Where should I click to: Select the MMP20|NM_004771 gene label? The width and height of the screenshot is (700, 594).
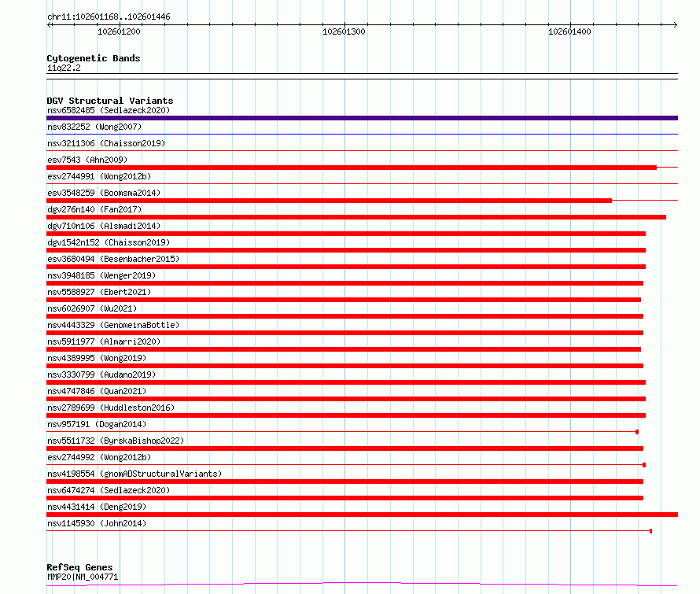tap(83, 577)
